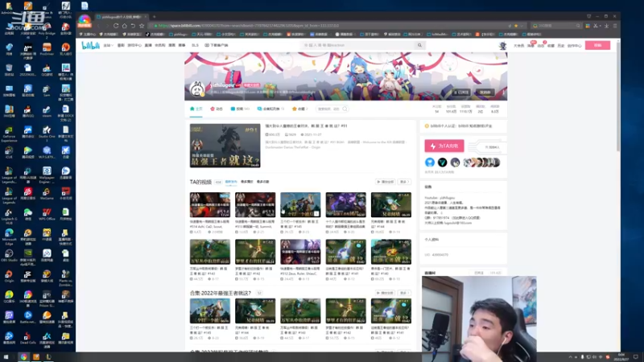Open the Studio One desktop shortcut
This screenshot has width=644, height=362.
coord(47,132)
